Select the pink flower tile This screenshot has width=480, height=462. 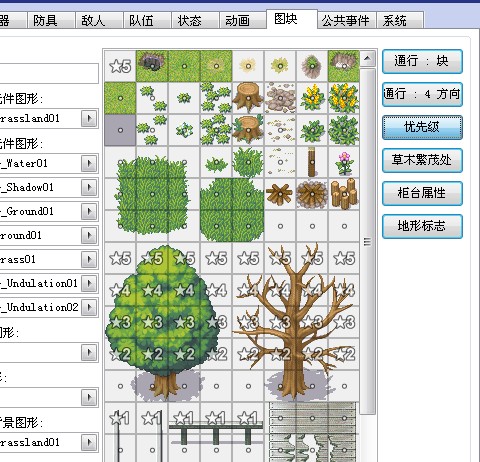coord(344,162)
